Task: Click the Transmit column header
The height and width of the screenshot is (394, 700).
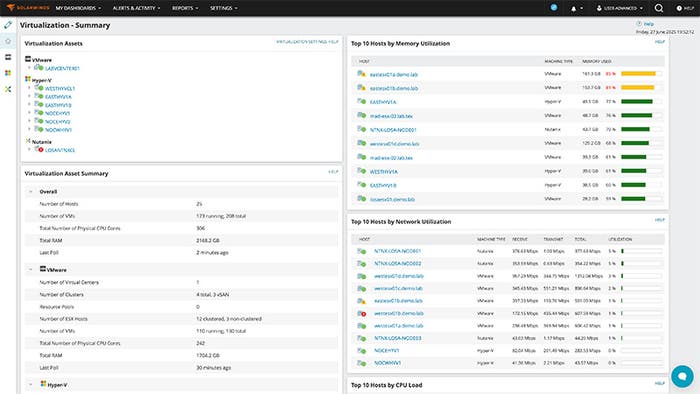Action: 553,239
